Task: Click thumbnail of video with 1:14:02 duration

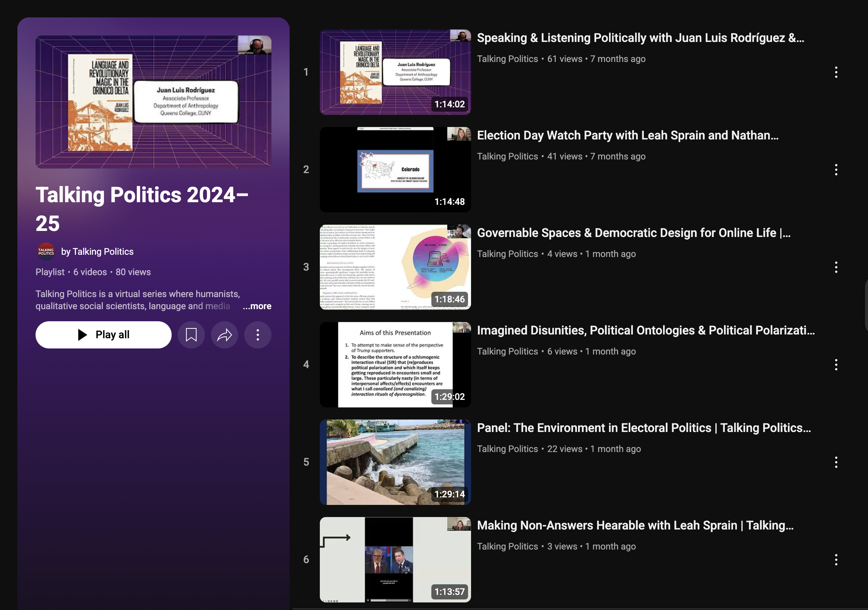Action: pyautogui.click(x=395, y=72)
